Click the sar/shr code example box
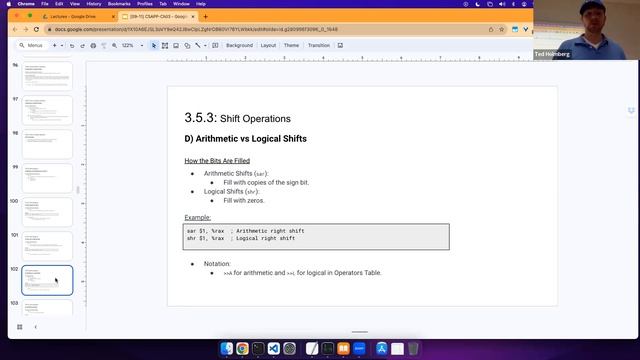Viewport: 640px width, 360px height. (316, 237)
